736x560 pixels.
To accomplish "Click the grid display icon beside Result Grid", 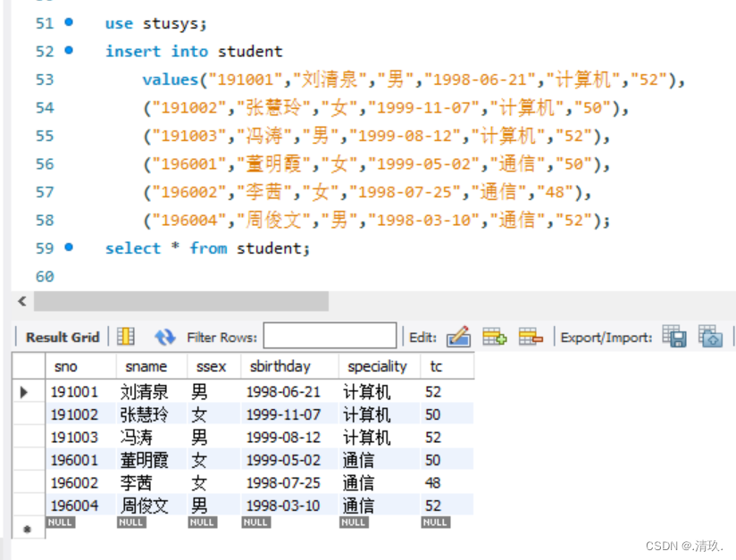I will (x=126, y=337).
